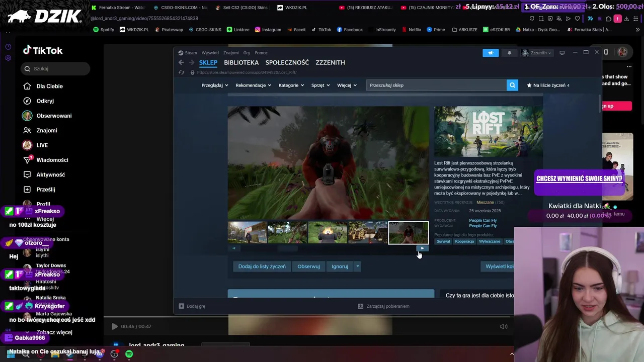Switch to the BIBLIOTEKA tab
The width and height of the screenshot is (644, 362).
tap(241, 62)
